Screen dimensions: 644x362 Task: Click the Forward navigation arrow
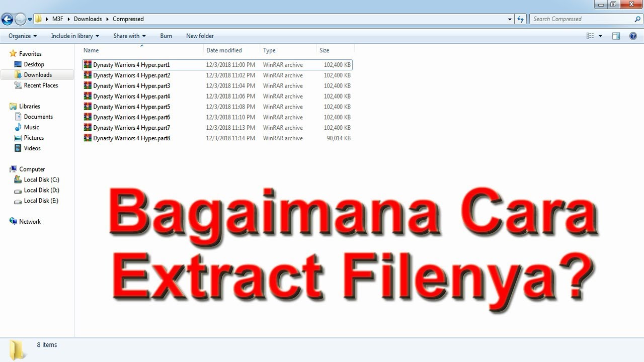(x=20, y=19)
